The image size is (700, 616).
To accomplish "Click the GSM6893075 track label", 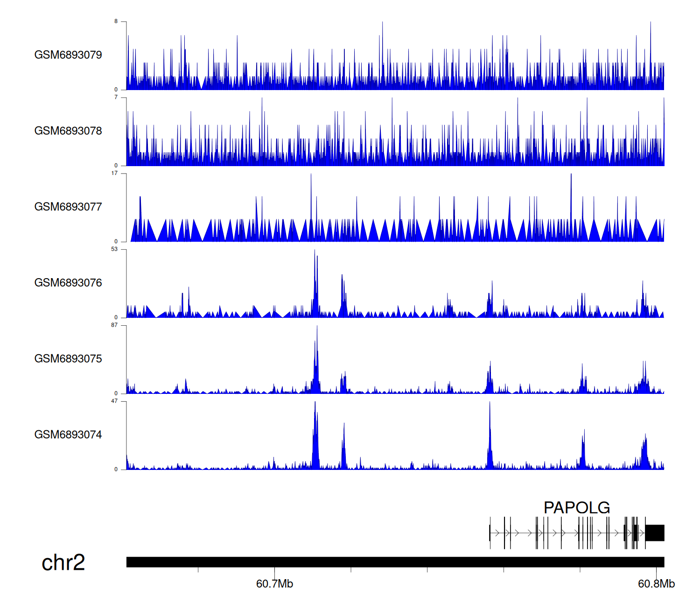I will [x=68, y=359].
